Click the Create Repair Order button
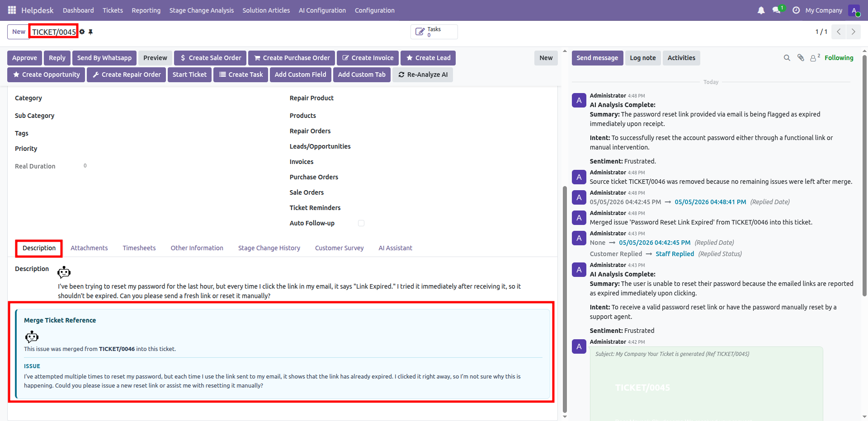Screen dimensions: 868x421 (x=127, y=75)
